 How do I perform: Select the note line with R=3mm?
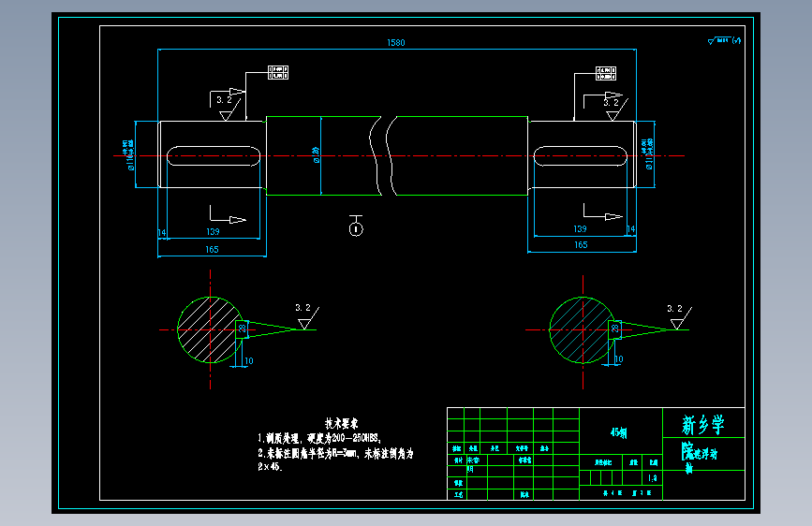tap(335, 454)
